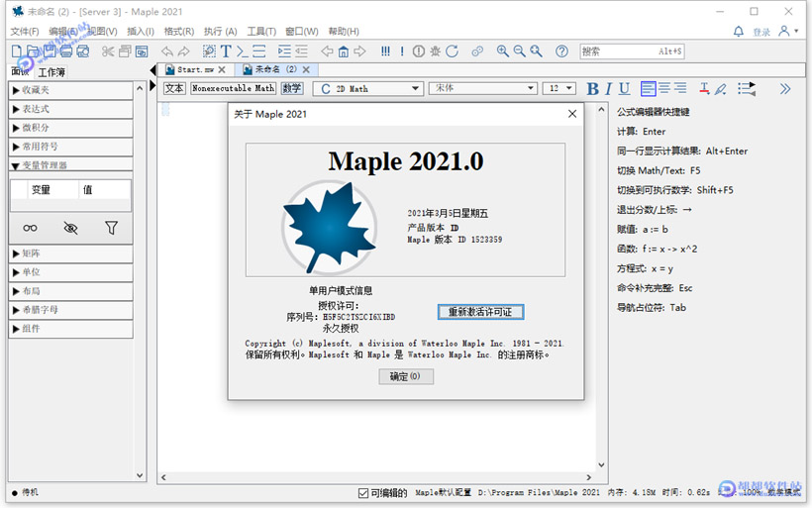Open the 工具(T) menu

click(x=261, y=32)
